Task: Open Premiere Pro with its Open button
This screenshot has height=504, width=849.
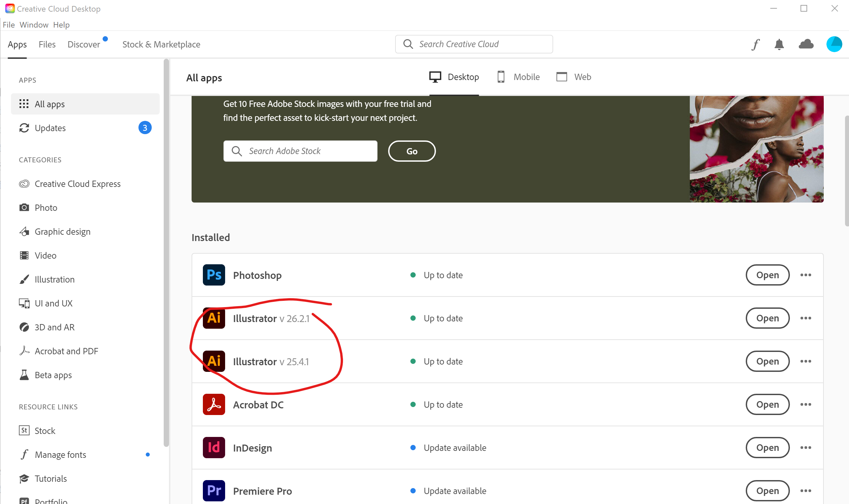Action: [767, 490]
